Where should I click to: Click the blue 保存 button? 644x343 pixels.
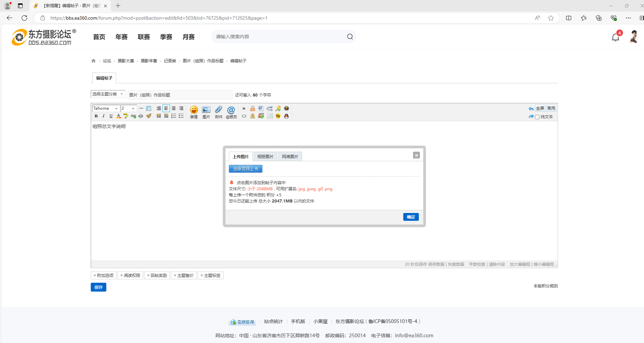click(x=98, y=287)
